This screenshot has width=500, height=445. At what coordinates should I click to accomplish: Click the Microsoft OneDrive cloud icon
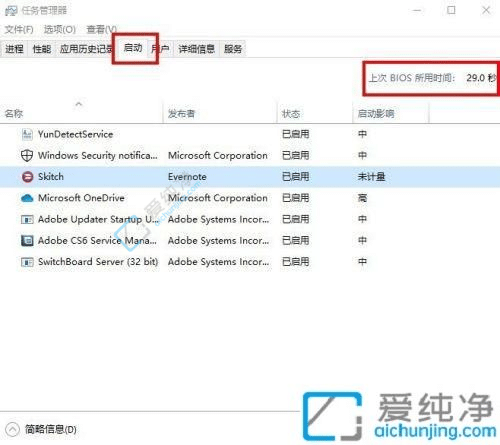[x=27, y=198]
